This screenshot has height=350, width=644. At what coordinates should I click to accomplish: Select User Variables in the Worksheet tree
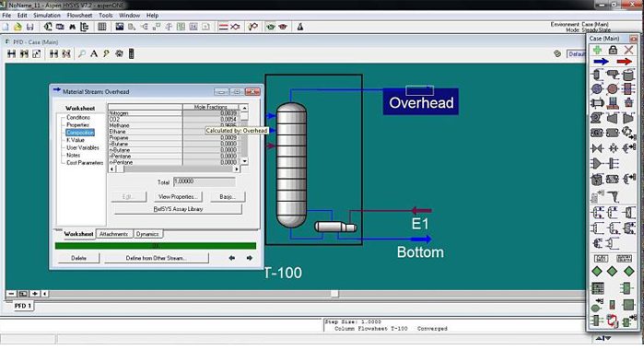(x=83, y=147)
